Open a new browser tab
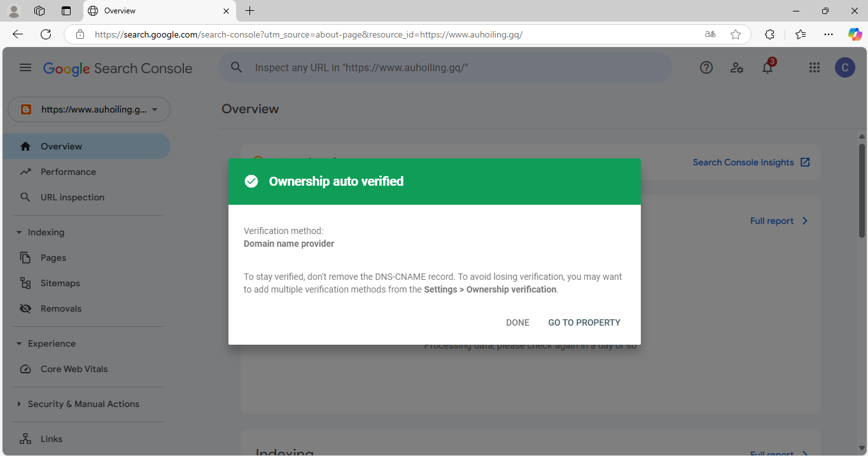The image size is (868, 456). [250, 11]
